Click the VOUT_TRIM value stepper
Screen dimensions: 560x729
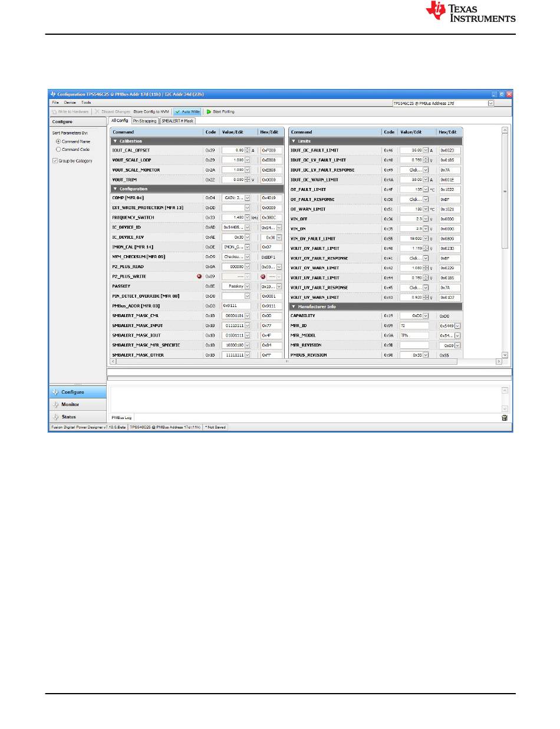248,180
